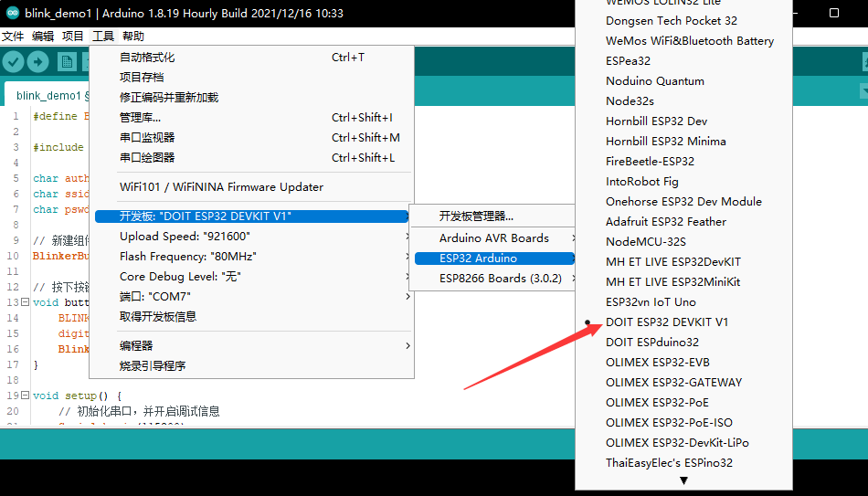
Task: Select Noduino Quantum board
Action: [683, 80]
